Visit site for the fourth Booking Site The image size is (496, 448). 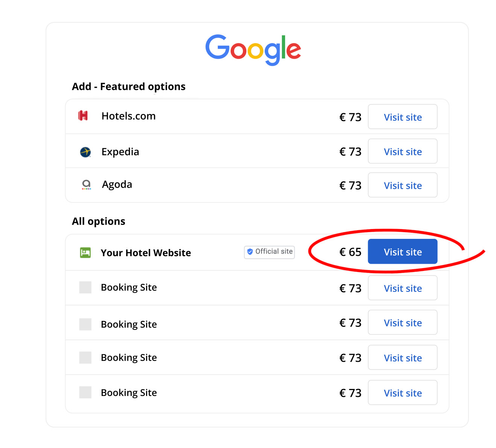(x=402, y=393)
